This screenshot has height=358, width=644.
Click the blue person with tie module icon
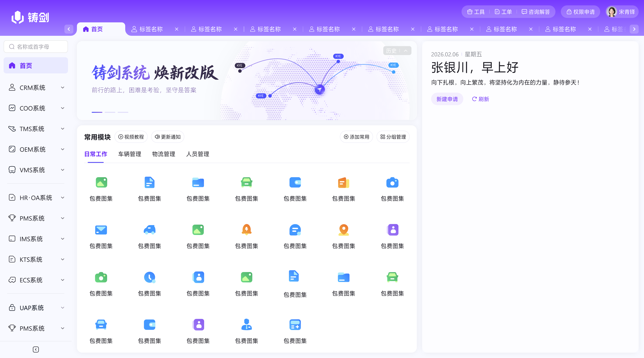coord(246,324)
